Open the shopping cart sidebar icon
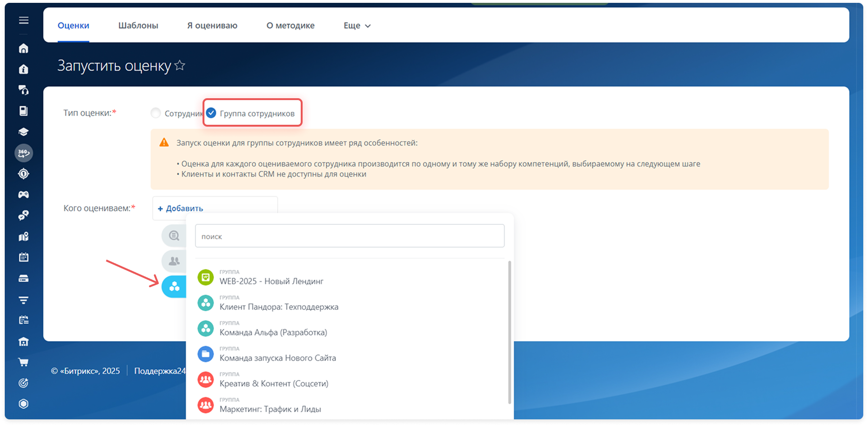868x426 pixels. (23, 362)
